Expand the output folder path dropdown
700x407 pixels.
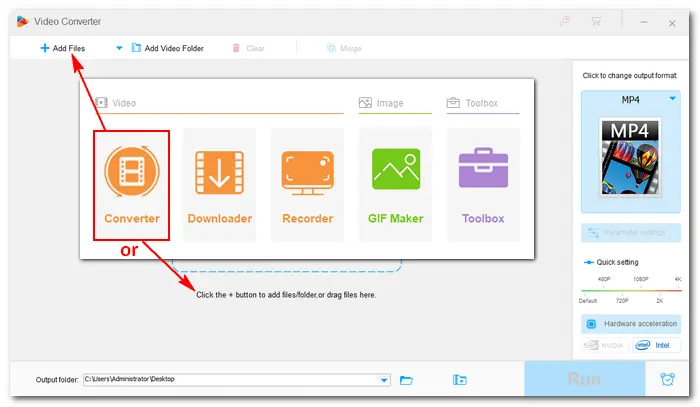[384, 380]
